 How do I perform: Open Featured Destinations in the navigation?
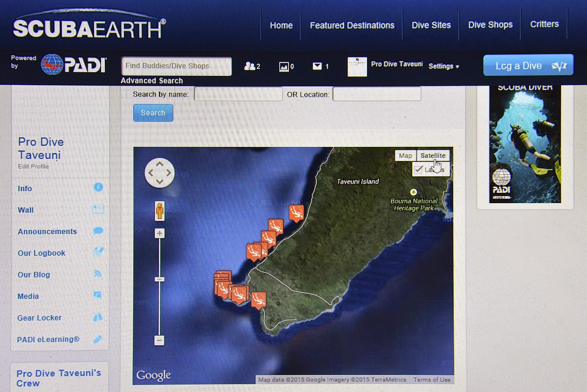[x=352, y=25]
